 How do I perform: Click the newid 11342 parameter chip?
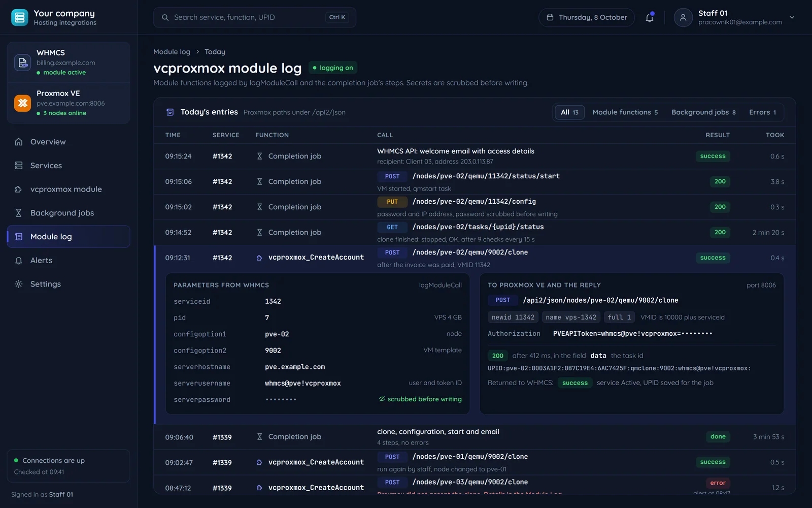513,317
